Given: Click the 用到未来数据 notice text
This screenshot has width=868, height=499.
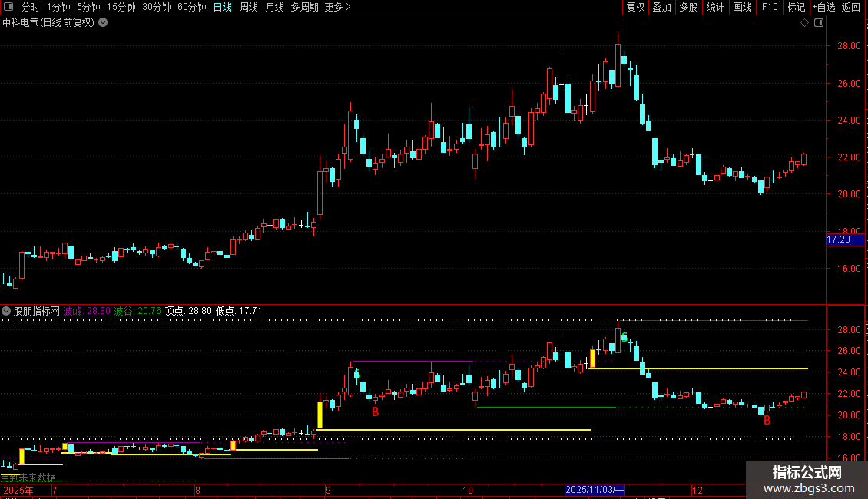Looking at the screenshot, I should click(28, 477).
